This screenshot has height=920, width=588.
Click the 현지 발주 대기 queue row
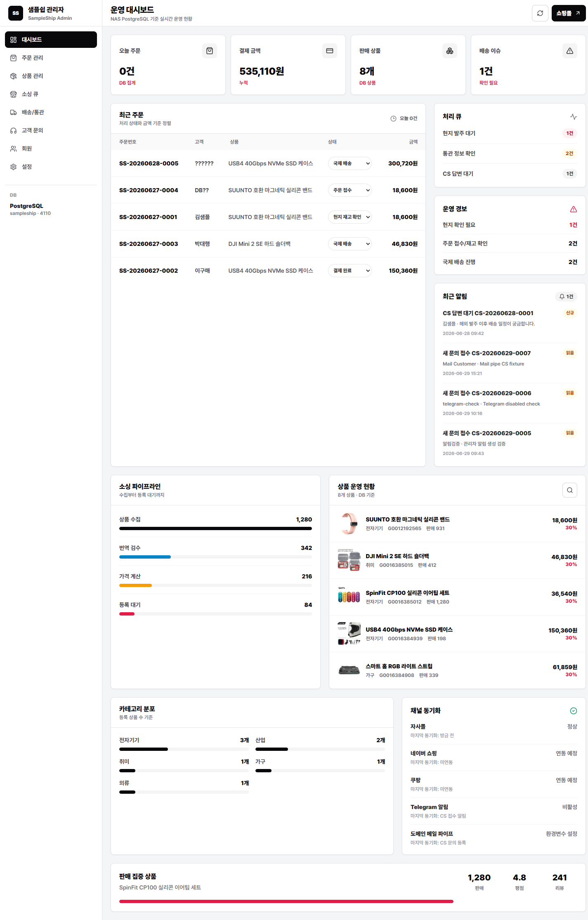[x=510, y=133]
